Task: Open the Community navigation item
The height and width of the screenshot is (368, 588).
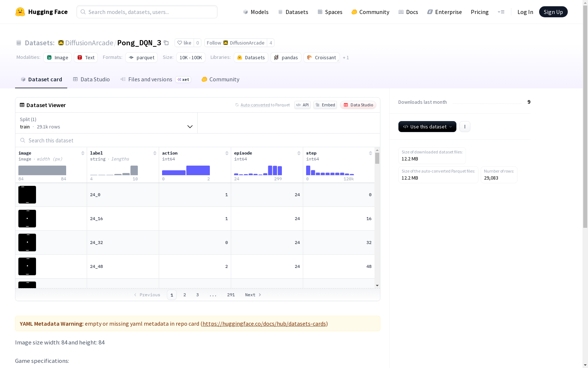Action: point(370,12)
